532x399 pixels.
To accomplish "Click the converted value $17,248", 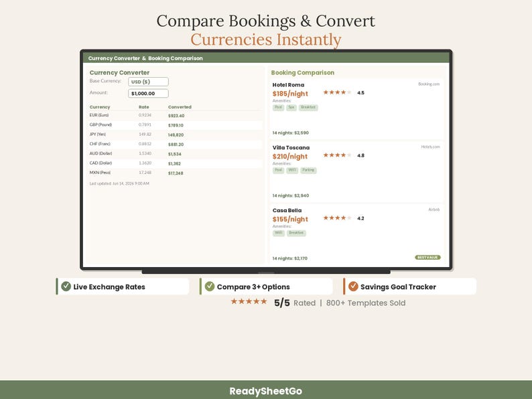I will 176,173.
